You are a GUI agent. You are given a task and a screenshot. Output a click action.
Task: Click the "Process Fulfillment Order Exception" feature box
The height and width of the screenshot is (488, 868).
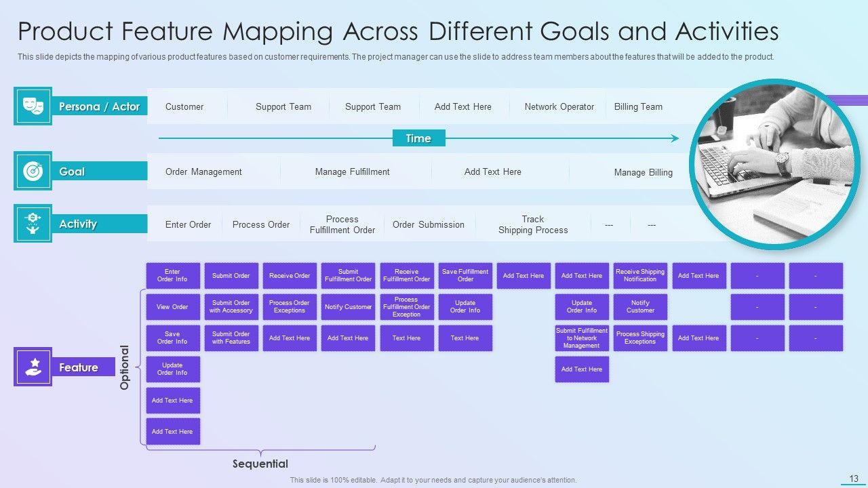pyautogui.click(x=407, y=307)
